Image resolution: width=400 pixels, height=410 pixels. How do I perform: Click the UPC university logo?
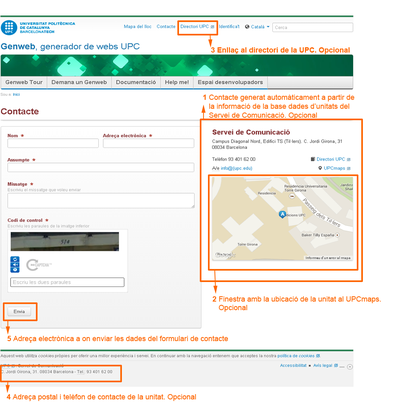(38, 28)
